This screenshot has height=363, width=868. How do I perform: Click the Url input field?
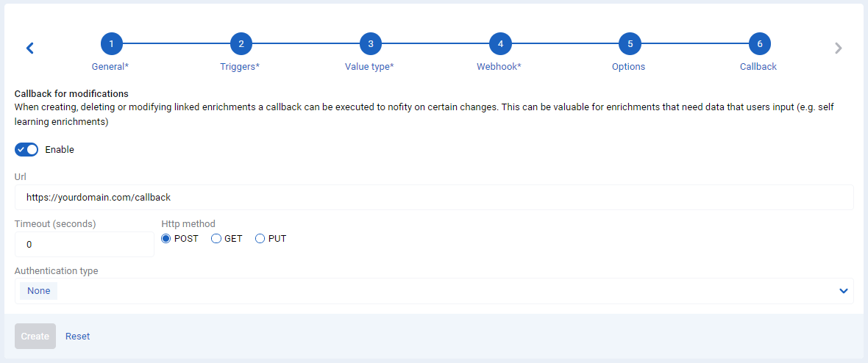(x=434, y=198)
